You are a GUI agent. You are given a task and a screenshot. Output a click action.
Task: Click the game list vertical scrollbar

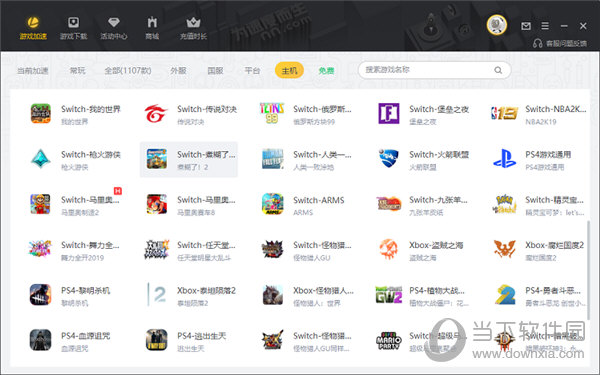[588, 271]
